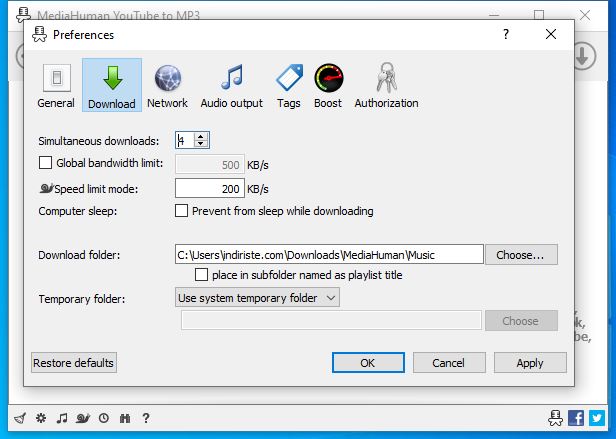Enable Global bandwidth limit checkbox
616x439 pixels.
46,163
